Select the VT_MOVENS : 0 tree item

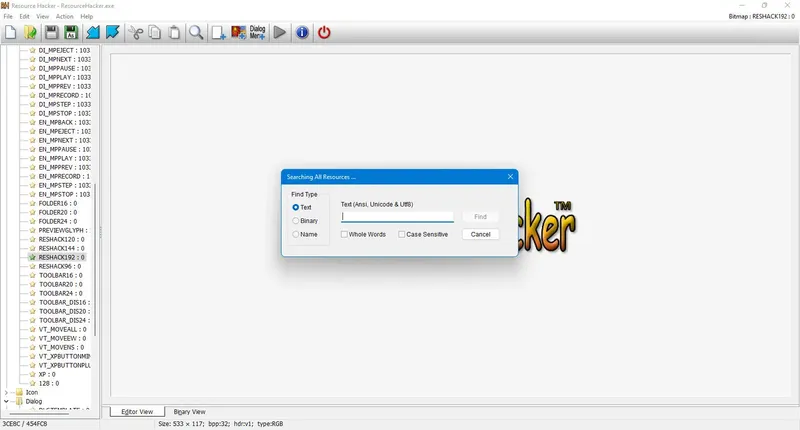(61, 347)
